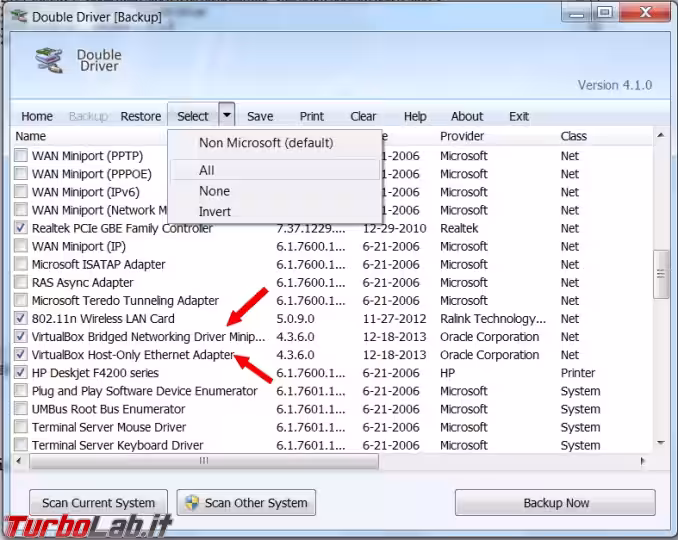The width and height of the screenshot is (678, 540).
Task: Close the Double Driver window
Action: [645, 13]
